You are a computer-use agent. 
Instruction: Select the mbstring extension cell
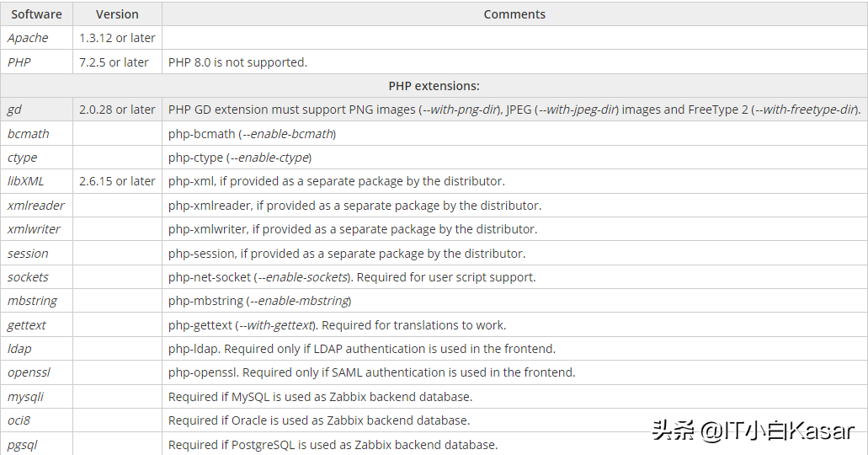(x=31, y=301)
